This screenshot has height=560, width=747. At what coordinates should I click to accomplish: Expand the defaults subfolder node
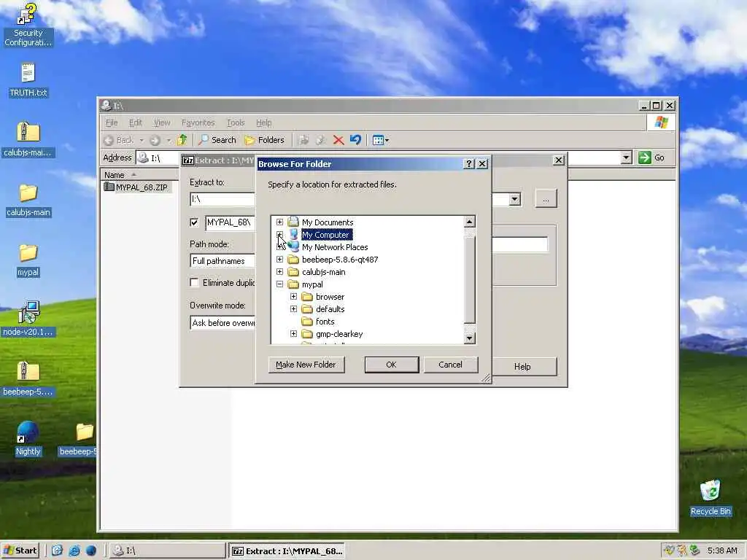pyautogui.click(x=293, y=309)
